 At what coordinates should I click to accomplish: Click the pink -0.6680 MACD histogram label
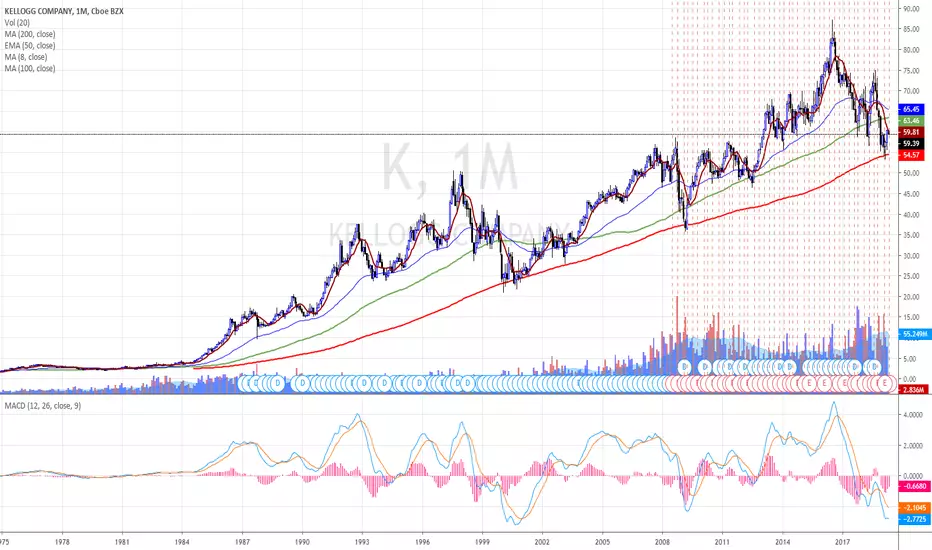(x=914, y=486)
